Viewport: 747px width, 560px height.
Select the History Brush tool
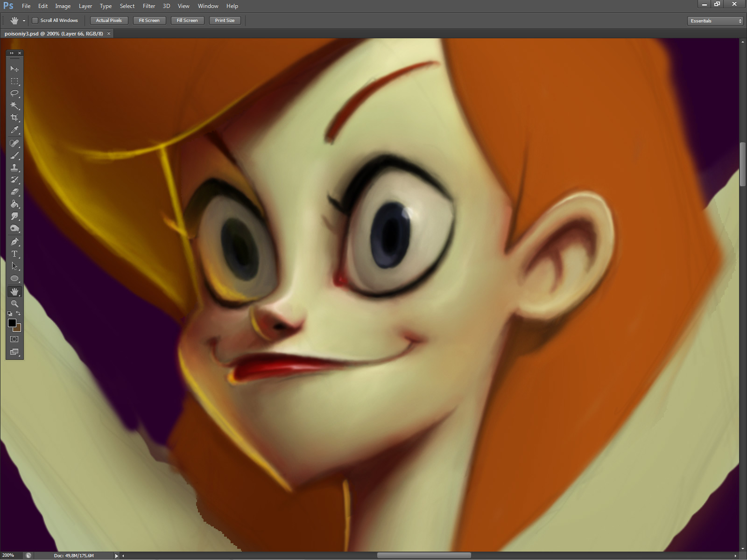coord(14,180)
